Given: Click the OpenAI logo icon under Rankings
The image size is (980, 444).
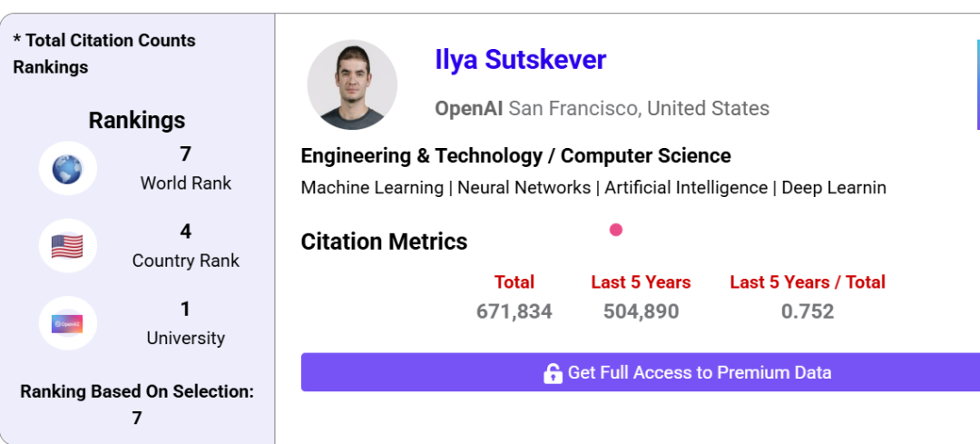Looking at the screenshot, I should (67, 323).
